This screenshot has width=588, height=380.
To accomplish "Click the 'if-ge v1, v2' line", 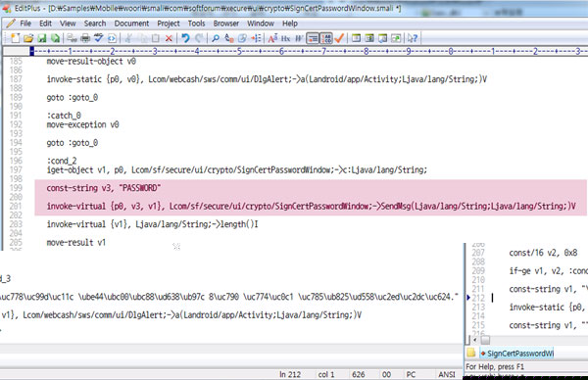I will coord(548,271).
